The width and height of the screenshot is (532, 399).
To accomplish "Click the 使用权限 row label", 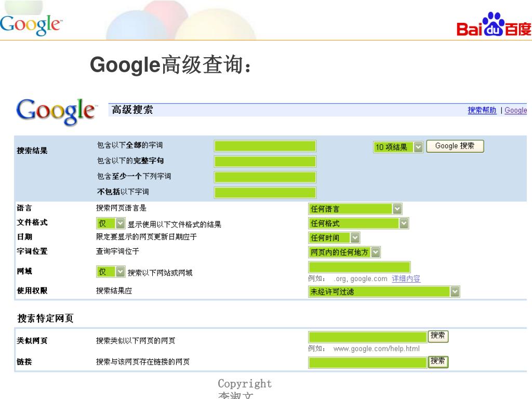I will tap(32, 290).
